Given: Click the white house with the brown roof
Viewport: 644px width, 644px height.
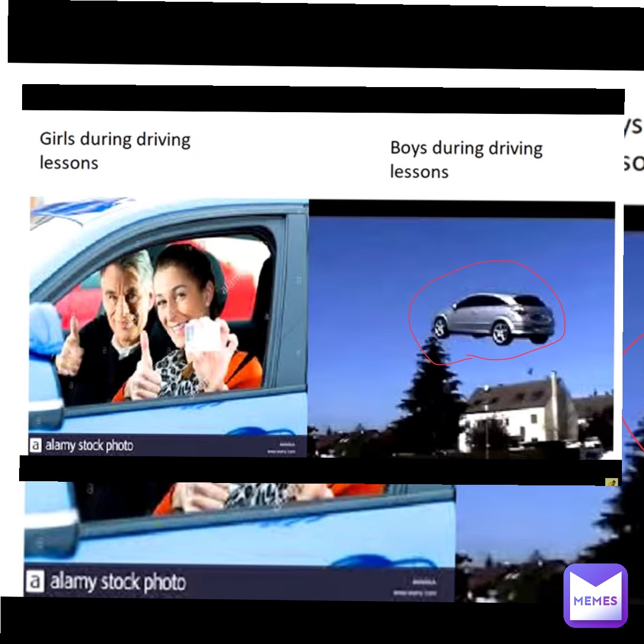Looking at the screenshot, I should click(519, 413).
